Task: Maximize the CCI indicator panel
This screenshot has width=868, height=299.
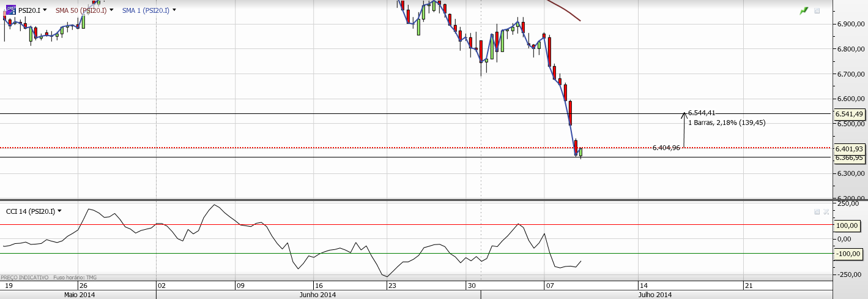Action: click(817, 211)
